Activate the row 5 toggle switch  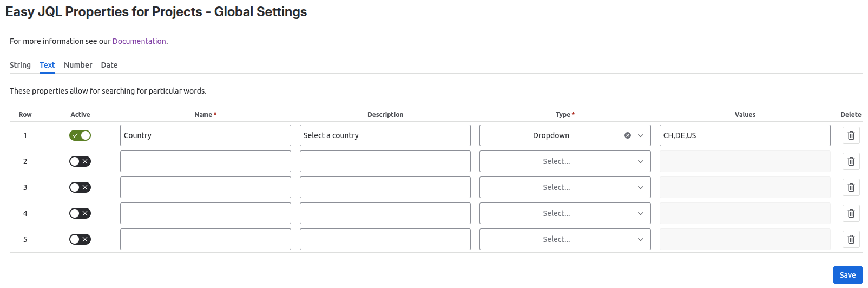(x=80, y=239)
